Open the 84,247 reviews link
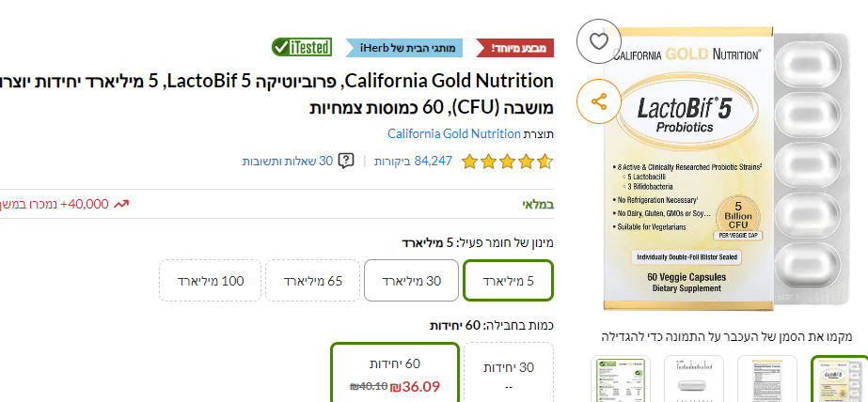 (414, 162)
